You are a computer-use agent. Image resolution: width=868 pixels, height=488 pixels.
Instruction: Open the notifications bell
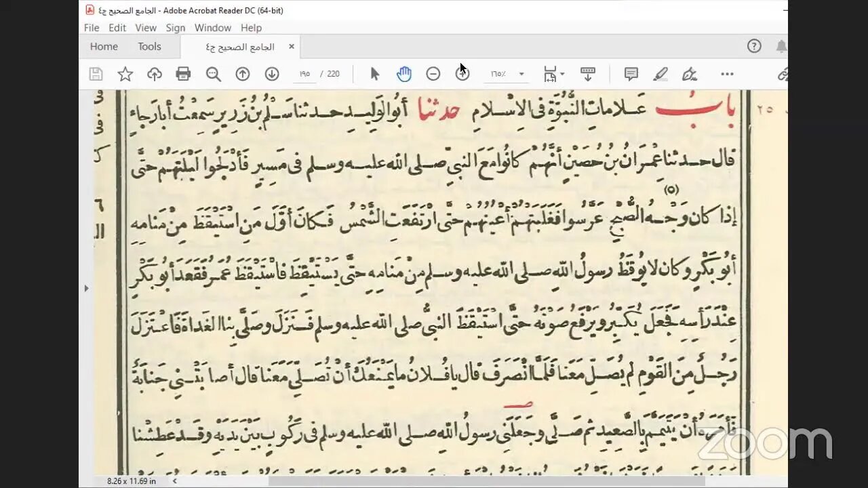pos(781,46)
